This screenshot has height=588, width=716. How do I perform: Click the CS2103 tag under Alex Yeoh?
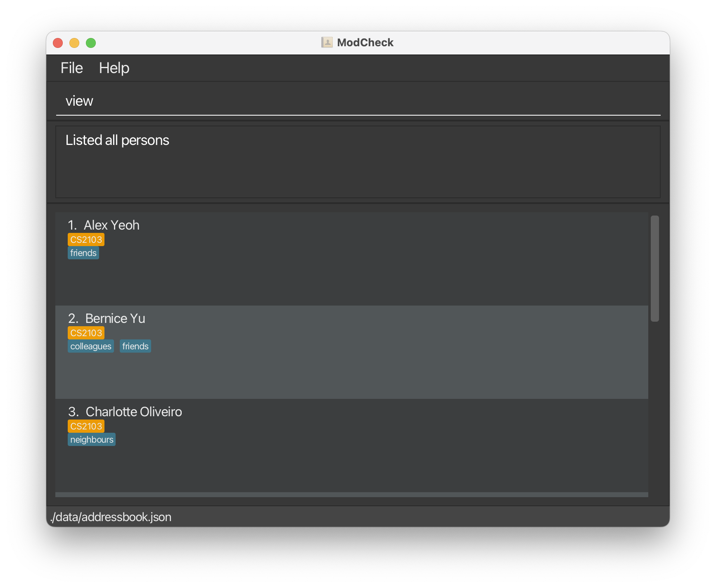(86, 239)
